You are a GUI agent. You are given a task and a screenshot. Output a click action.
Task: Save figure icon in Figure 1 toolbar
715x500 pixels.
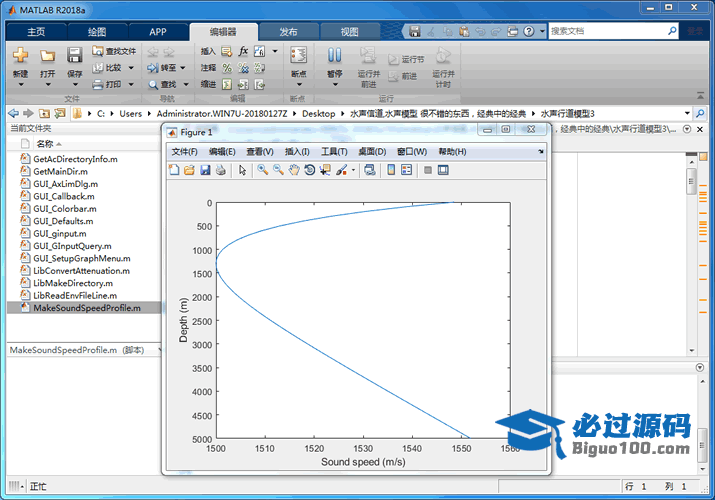tap(205, 170)
